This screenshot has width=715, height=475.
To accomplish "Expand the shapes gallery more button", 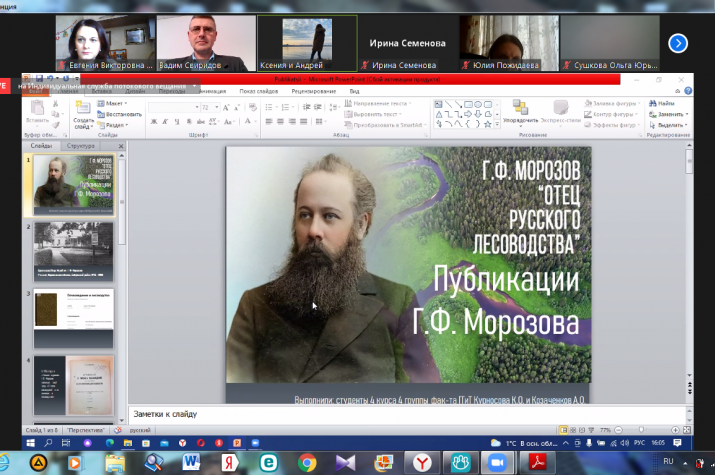I will tap(497, 124).
